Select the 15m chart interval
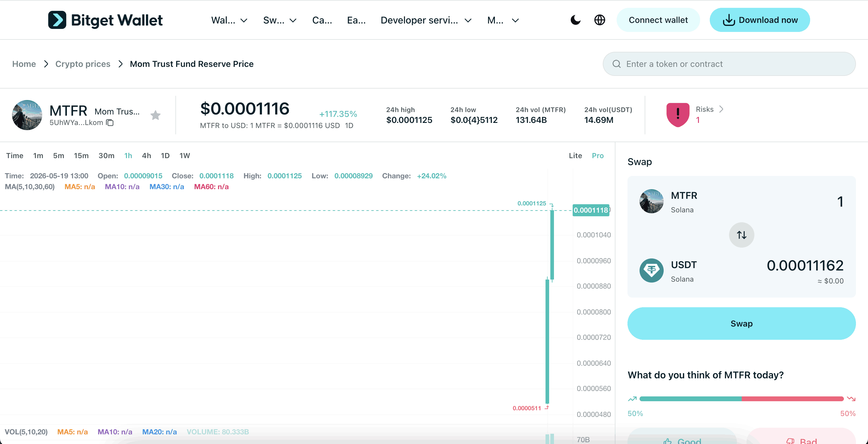This screenshot has height=444, width=868. tap(81, 156)
